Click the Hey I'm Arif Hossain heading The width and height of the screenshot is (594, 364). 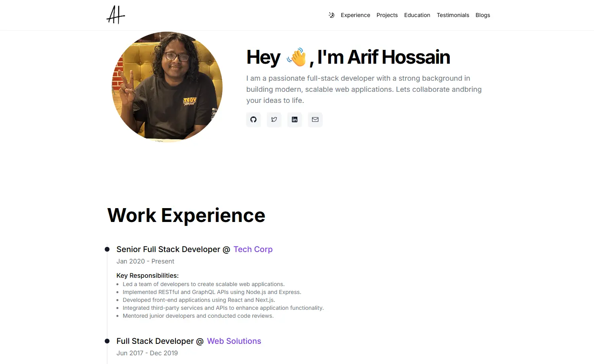[348, 57]
